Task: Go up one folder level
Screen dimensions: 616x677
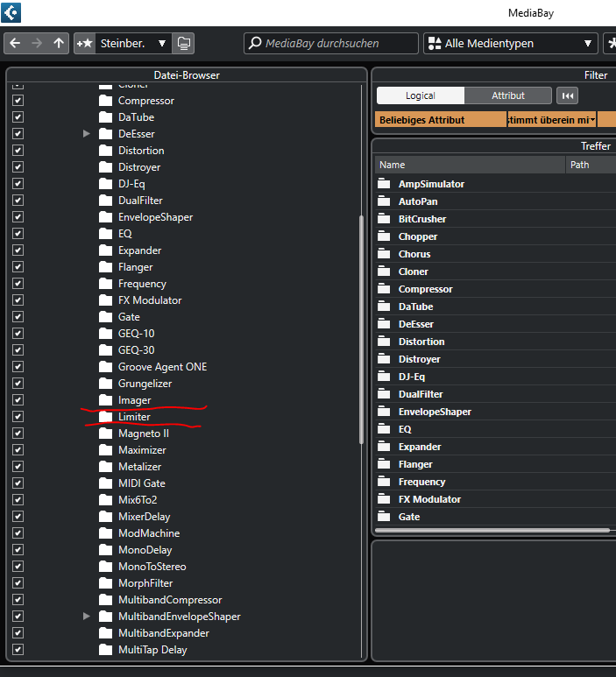Action: [x=59, y=43]
